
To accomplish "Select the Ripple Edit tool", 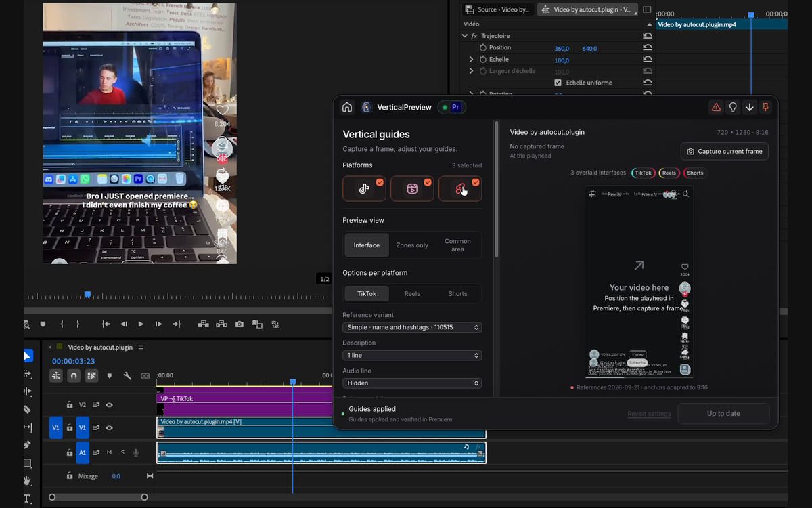I will tap(28, 391).
